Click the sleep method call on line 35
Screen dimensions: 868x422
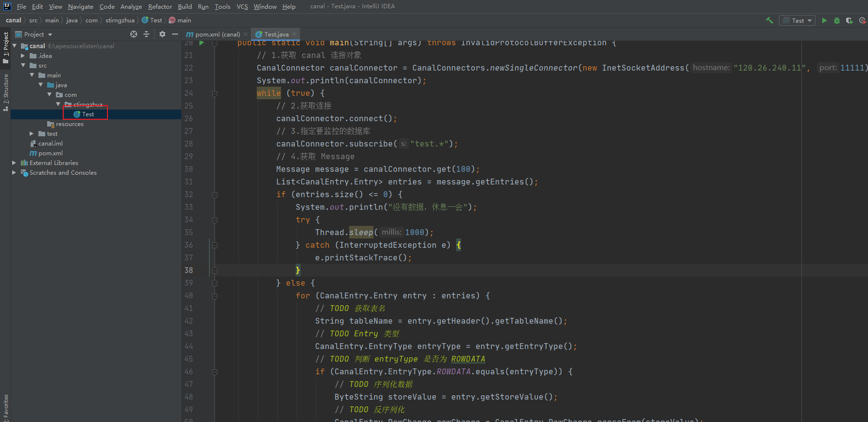pyautogui.click(x=361, y=232)
